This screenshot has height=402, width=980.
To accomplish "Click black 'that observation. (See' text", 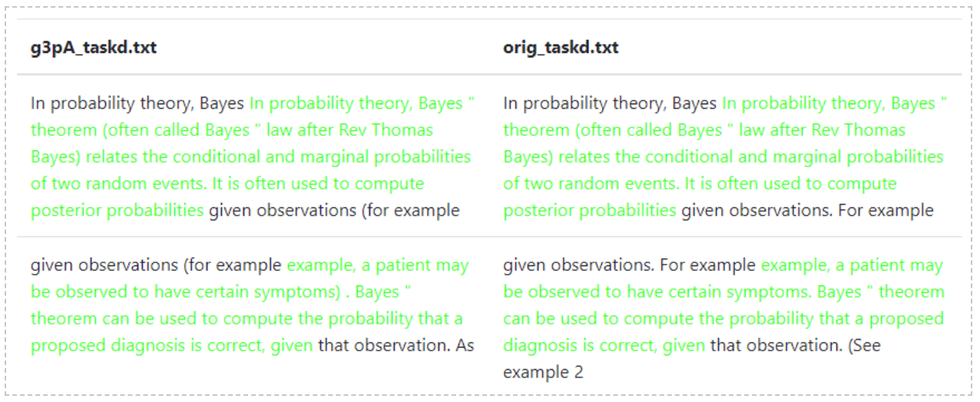I will [795, 346].
